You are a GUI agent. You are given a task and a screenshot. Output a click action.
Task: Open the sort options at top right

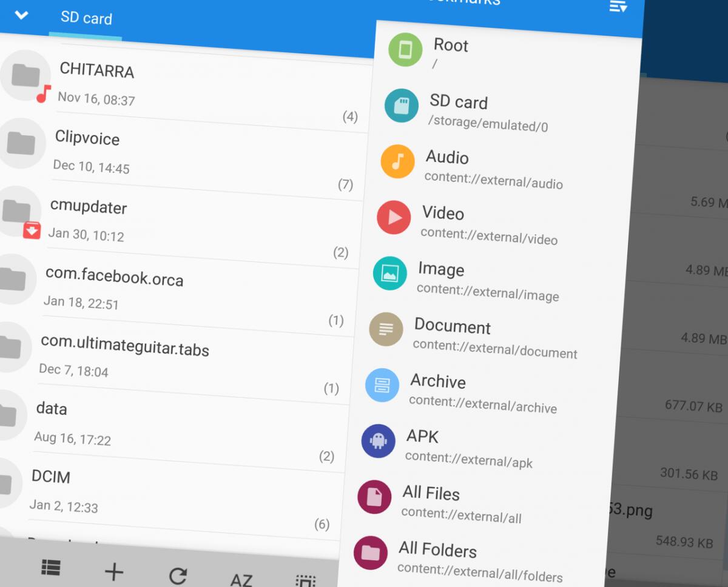coord(618,7)
